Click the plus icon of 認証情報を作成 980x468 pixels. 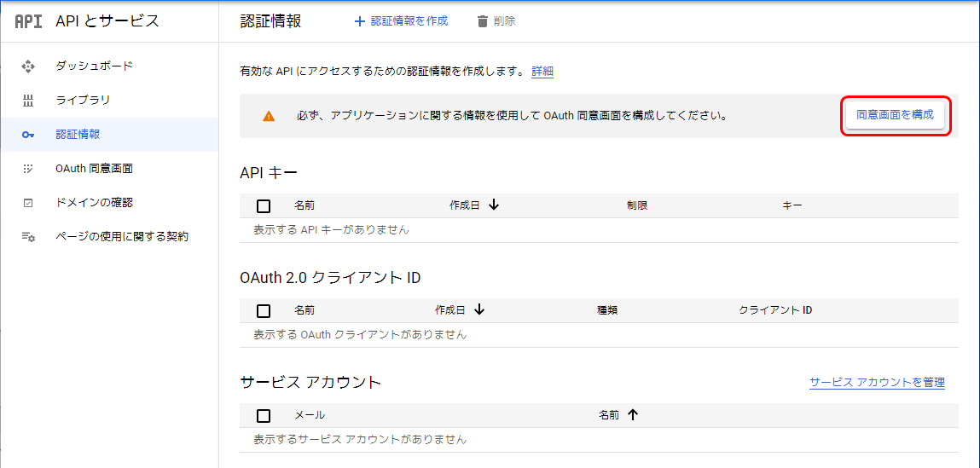pos(359,21)
